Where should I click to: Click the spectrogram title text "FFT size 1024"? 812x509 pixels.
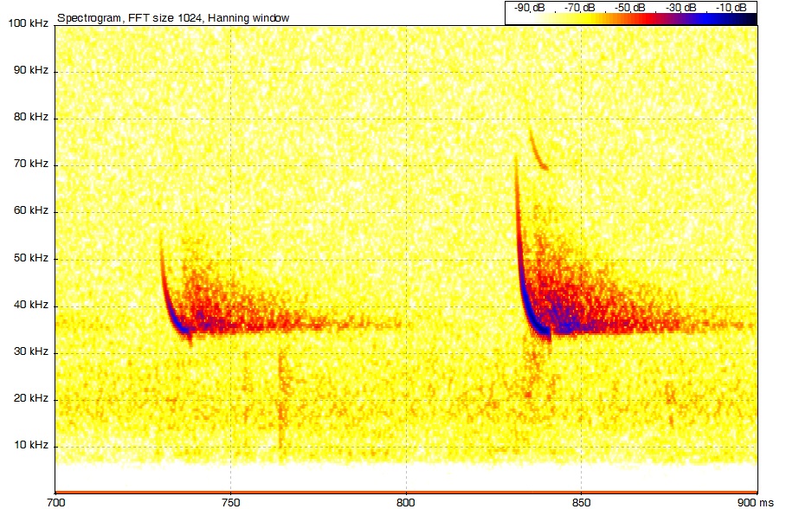(165, 18)
